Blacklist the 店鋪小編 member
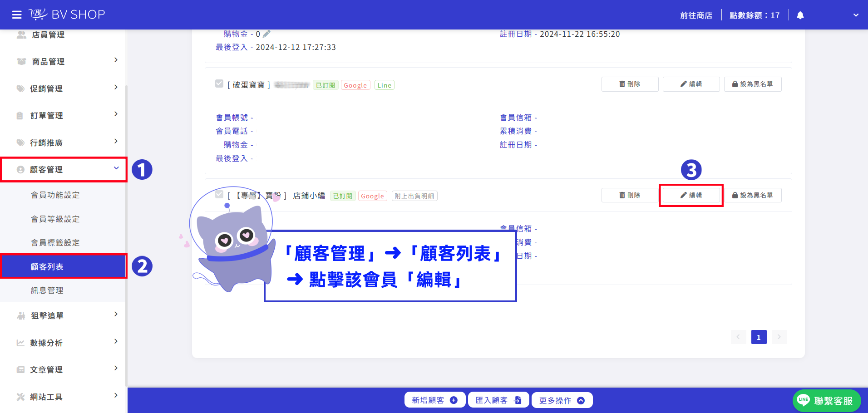This screenshot has height=413, width=868. (x=753, y=195)
